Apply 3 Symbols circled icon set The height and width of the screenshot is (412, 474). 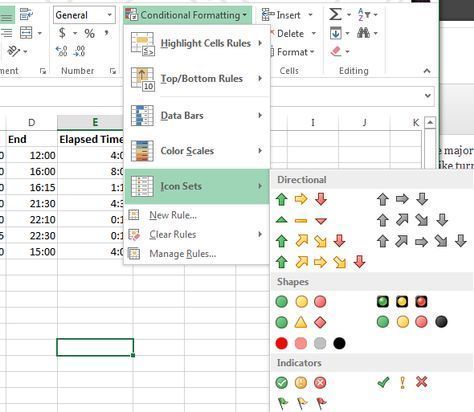coord(301,383)
